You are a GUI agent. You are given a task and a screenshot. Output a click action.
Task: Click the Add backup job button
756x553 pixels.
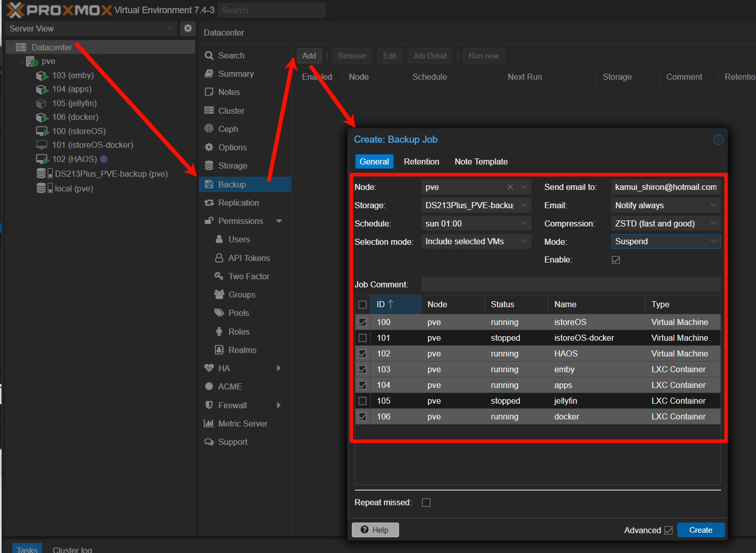(309, 56)
